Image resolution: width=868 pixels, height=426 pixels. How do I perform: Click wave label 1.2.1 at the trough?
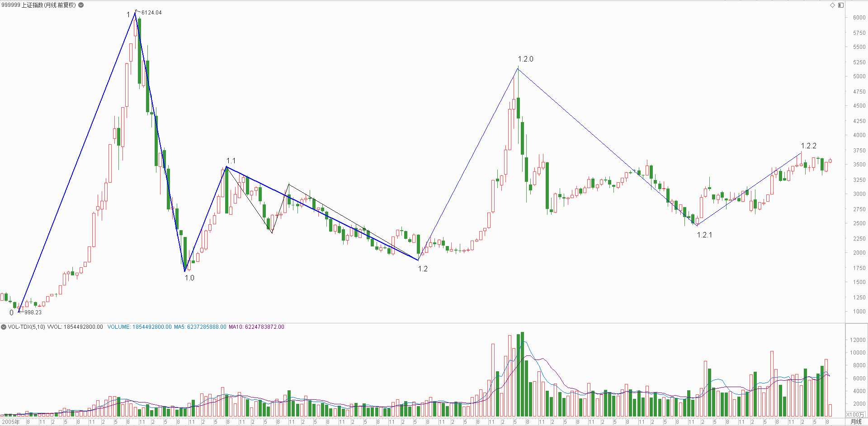[x=704, y=235]
